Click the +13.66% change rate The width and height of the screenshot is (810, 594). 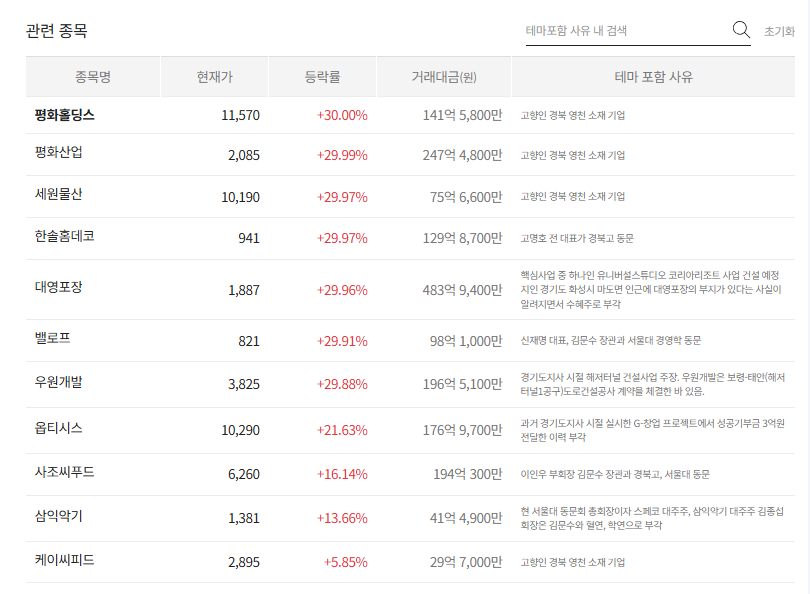click(342, 518)
